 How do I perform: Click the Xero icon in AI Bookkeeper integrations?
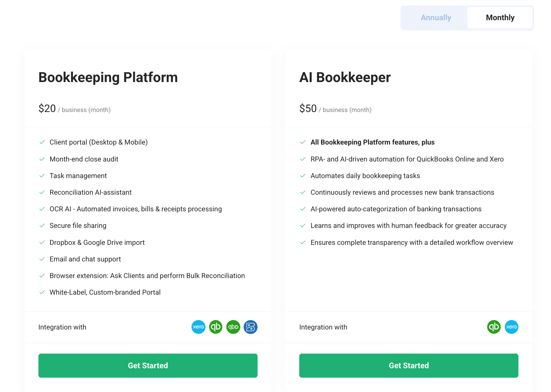tap(512, 327)
